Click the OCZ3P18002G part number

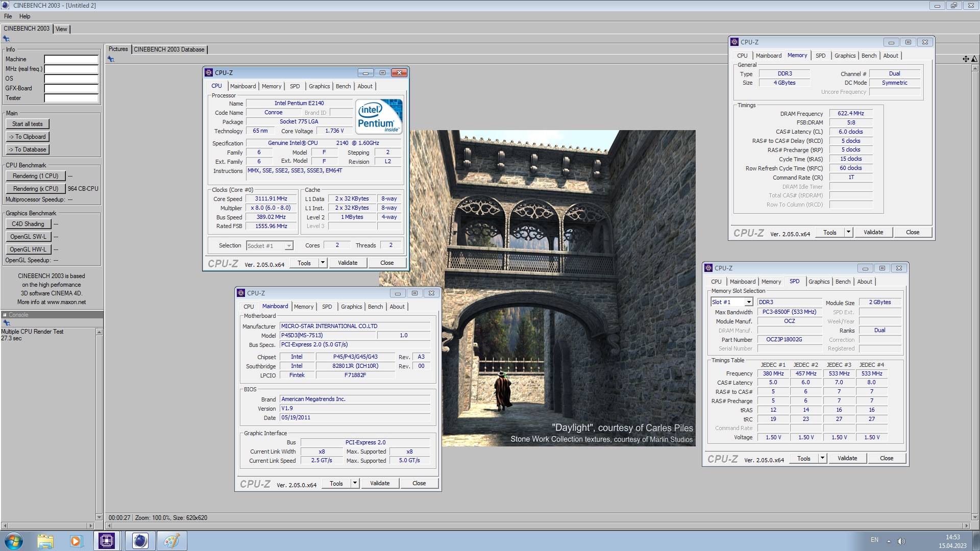coord(789,339)
